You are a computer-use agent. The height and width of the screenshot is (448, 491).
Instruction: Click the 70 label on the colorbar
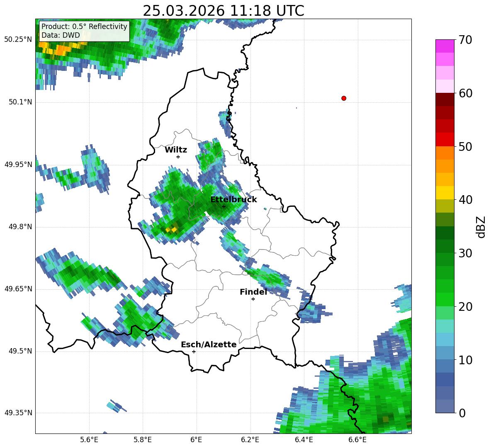click(465, 40)
